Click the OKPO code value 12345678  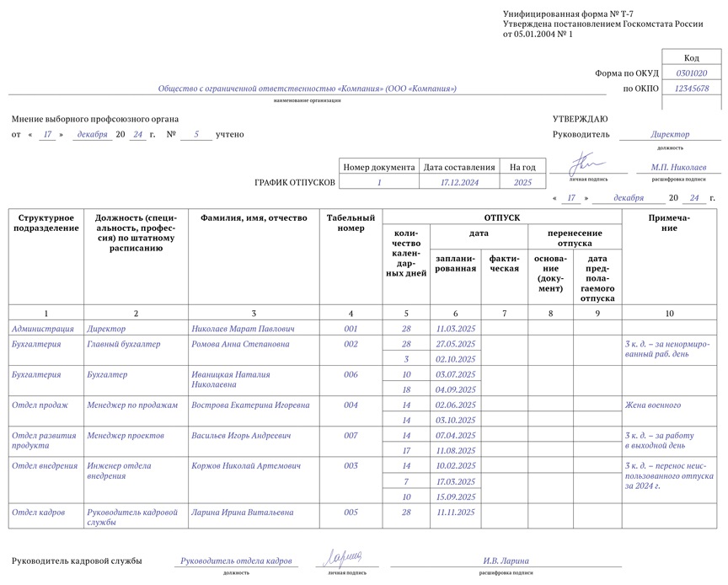[692, 89]
